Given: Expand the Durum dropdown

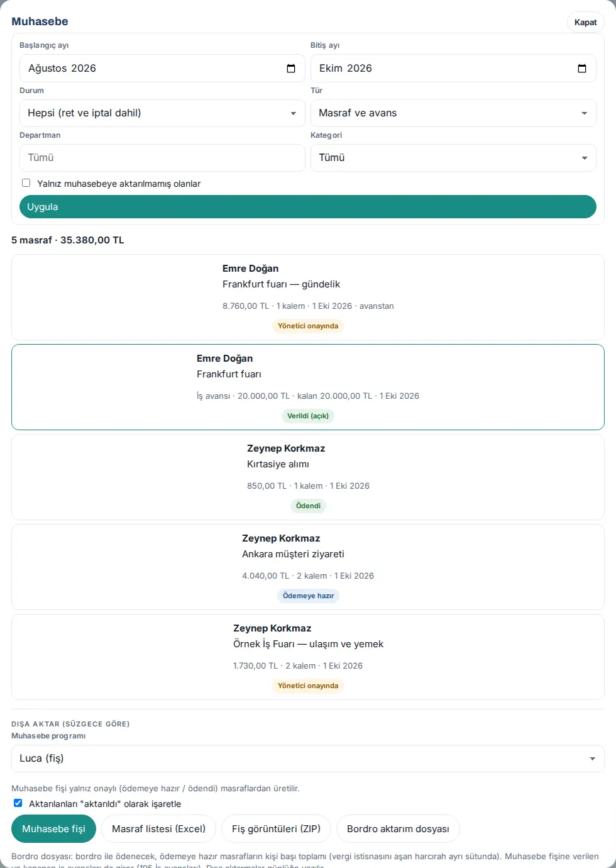Looking at the screenshot, I should click(162, 113).
